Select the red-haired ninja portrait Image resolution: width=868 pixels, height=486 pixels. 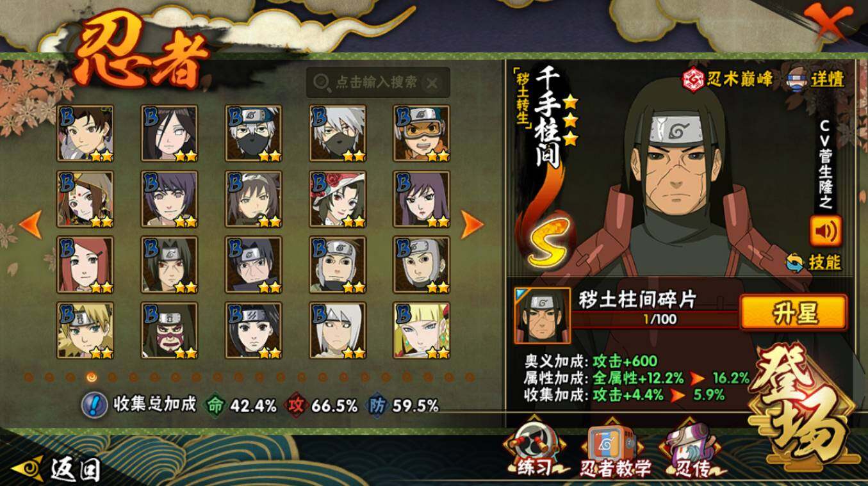point(85,264)
